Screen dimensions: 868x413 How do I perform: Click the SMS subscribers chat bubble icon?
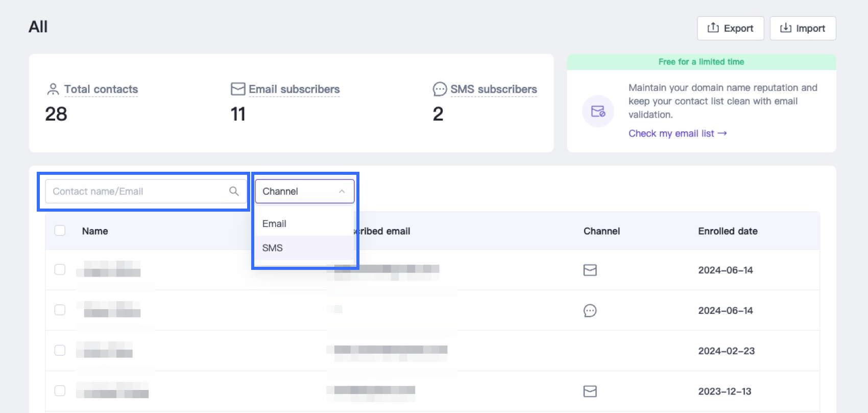coord(439,89)
